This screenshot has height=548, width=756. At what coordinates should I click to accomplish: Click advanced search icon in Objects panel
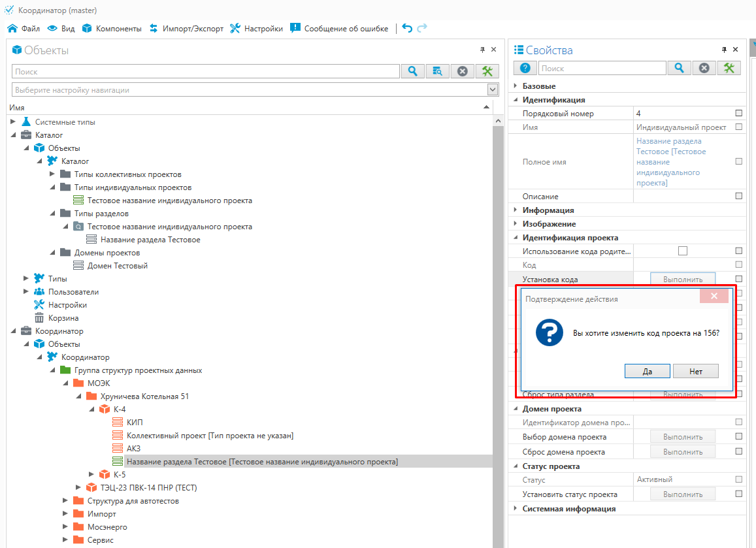[437, 71]
